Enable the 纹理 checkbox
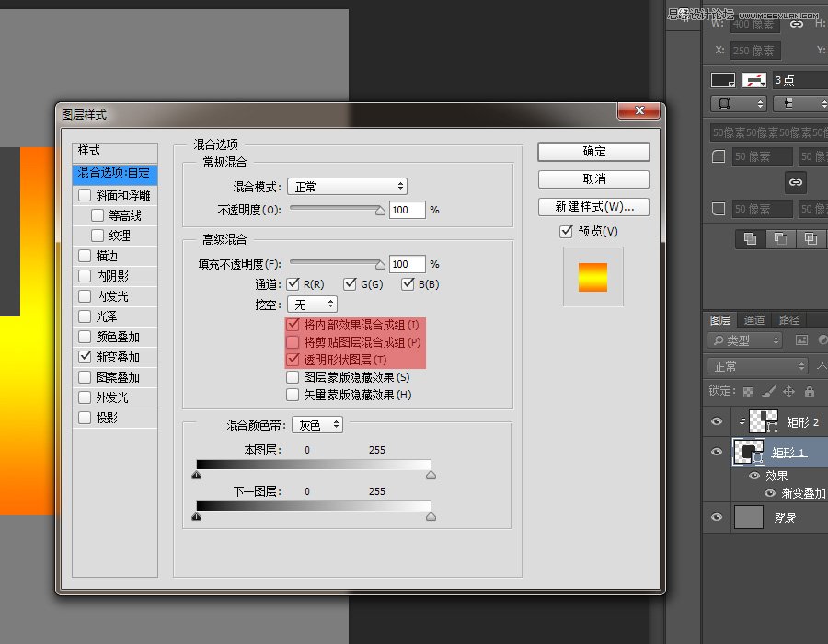The width and height of the screenshot is (828, 644). coord(98,236)
